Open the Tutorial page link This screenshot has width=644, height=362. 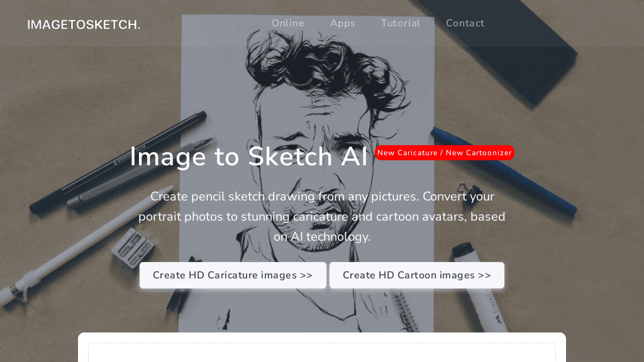pyautogui.click(x=400, y=23)
